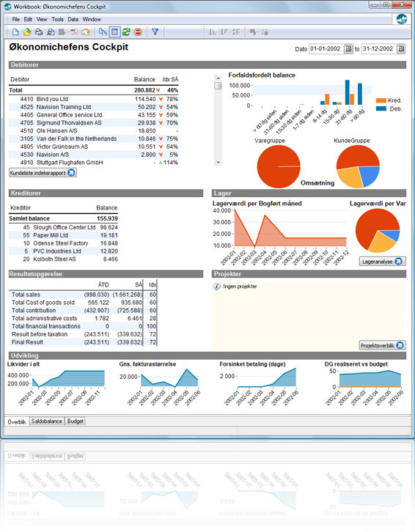
Task: Open the Tools menu
Action: coord(57,19)
